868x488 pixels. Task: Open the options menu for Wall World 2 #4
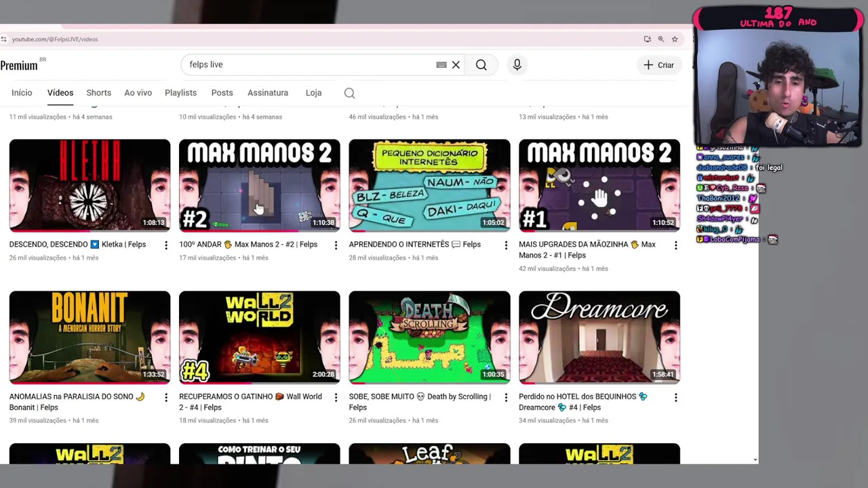pos(336,397)
